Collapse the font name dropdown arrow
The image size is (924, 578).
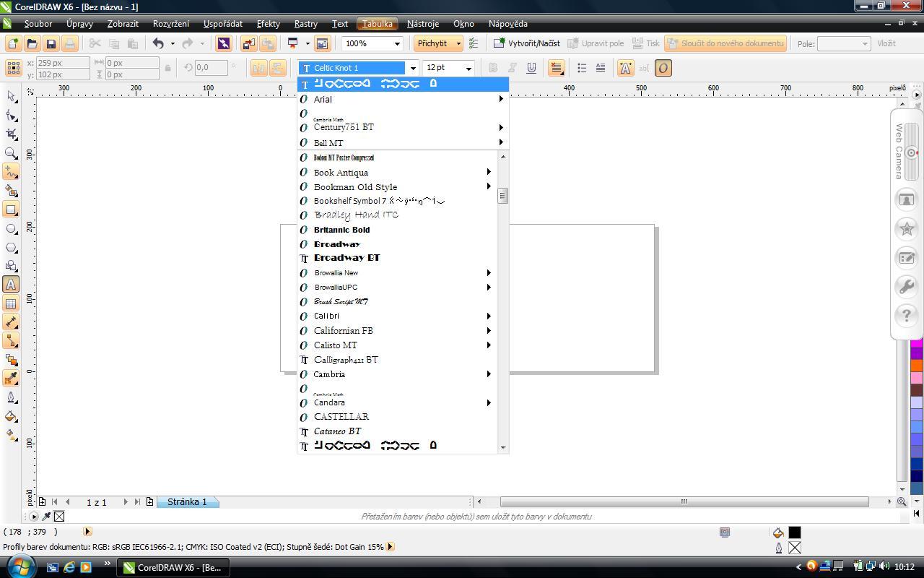pyautogui.click(x=413, y=68)
